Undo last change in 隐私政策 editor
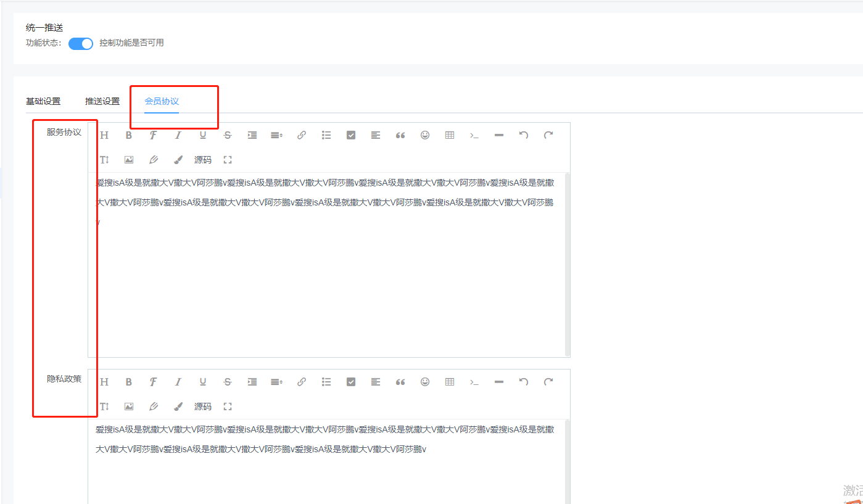Viewport: 863px width, 504px height. pos(524,382)
